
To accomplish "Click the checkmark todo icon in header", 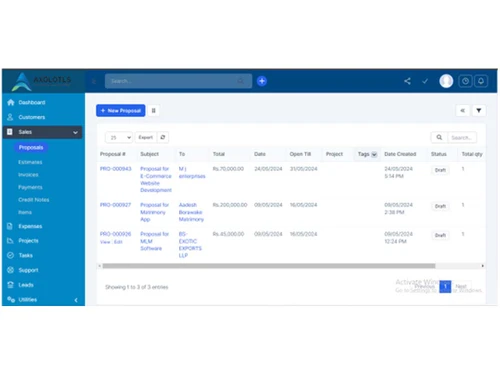I will tap(425, 81).
